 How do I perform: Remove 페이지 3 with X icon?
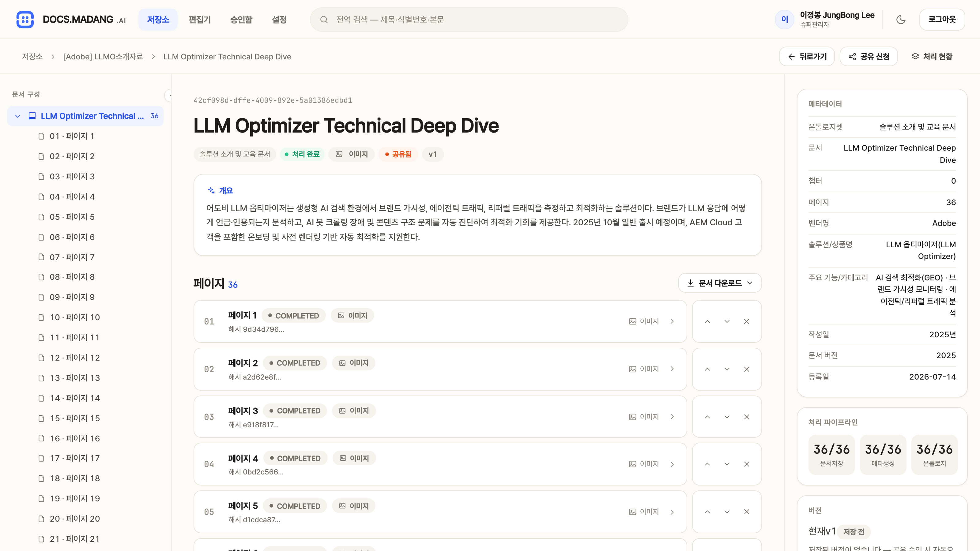tap(746, 417)
